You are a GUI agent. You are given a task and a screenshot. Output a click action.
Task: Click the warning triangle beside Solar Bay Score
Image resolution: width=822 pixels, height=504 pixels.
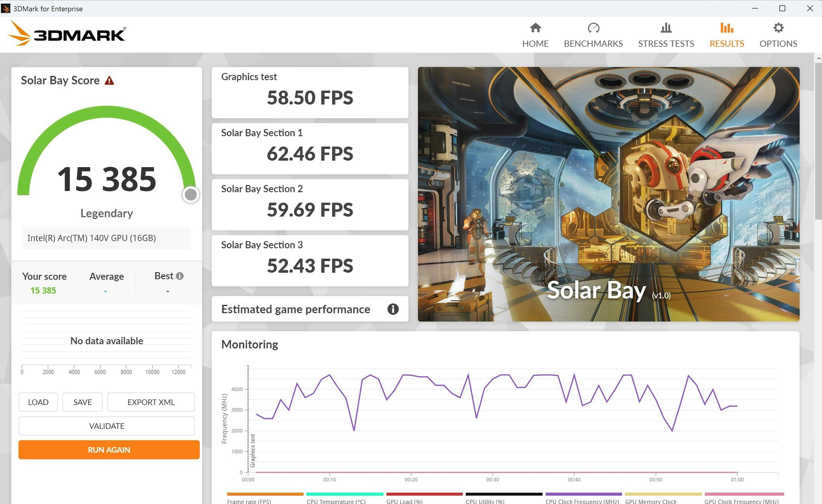[x=109, y=80]
